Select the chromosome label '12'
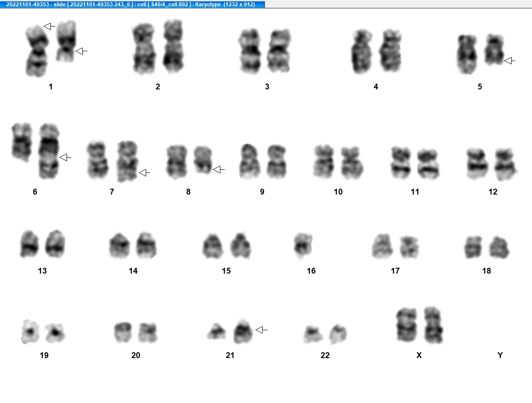Viewport: 532px width, 403px height. click(493, 192)
